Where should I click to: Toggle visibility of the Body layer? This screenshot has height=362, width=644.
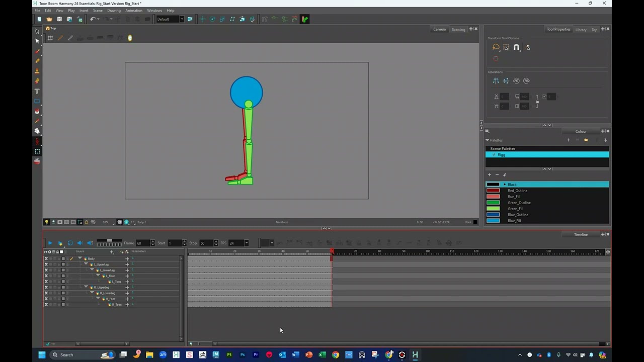pos(46,258)
